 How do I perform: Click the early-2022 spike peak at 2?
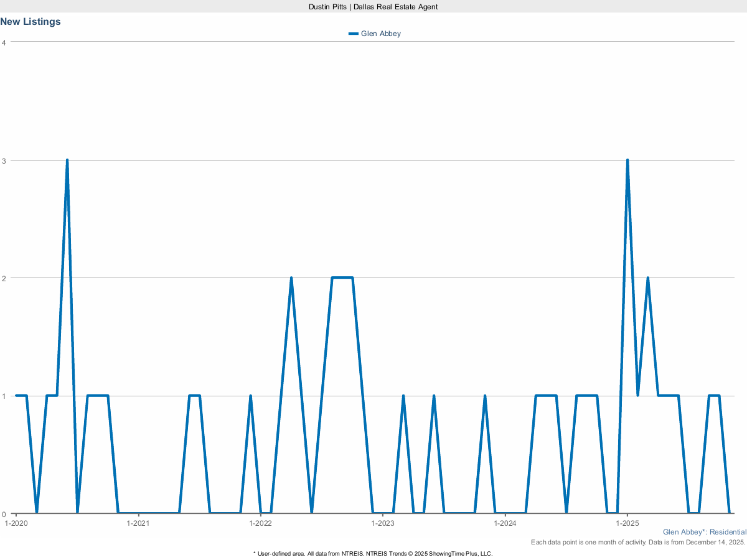[291, 278]
